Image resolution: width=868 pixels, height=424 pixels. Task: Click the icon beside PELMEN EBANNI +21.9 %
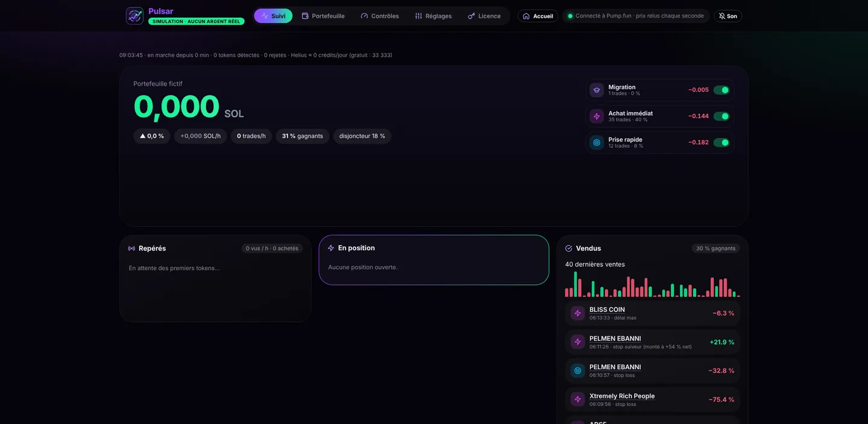coord(577,342)
